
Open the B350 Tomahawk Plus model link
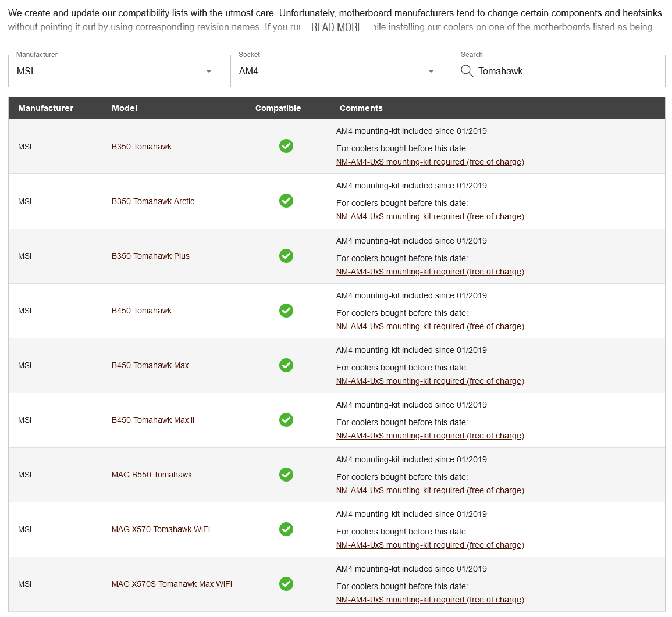coord(151,256)
